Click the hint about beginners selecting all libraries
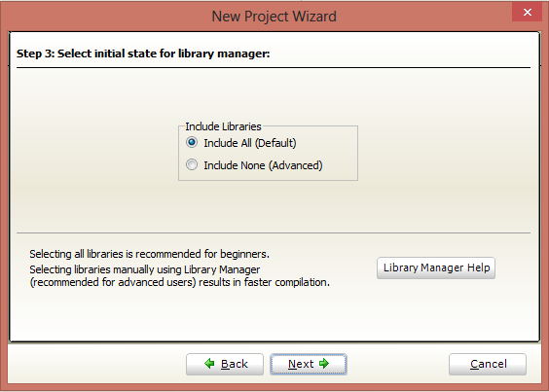This screenshot has width=549, height=392. (x=150, y=254)
